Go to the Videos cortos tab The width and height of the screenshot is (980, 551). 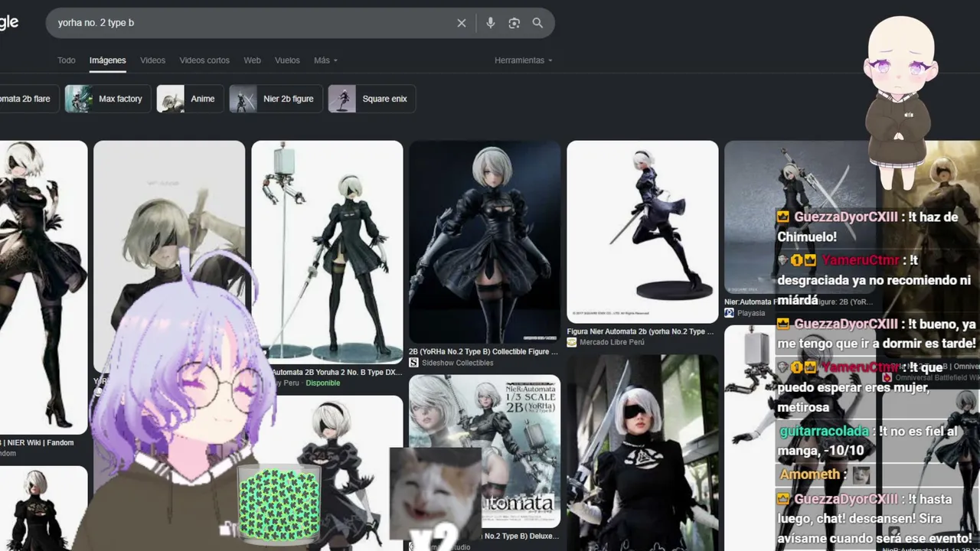pyautogui.click(x=204, y=60)
